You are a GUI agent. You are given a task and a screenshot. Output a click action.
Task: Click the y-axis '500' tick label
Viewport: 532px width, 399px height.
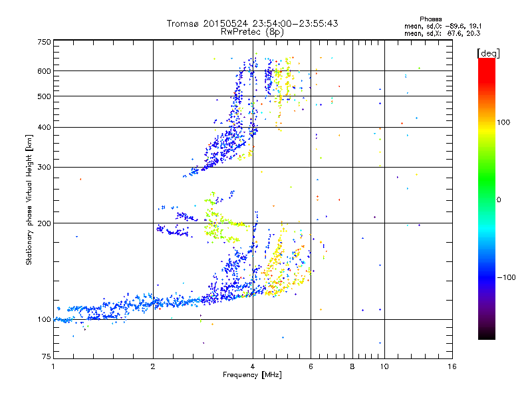[44, 96]
